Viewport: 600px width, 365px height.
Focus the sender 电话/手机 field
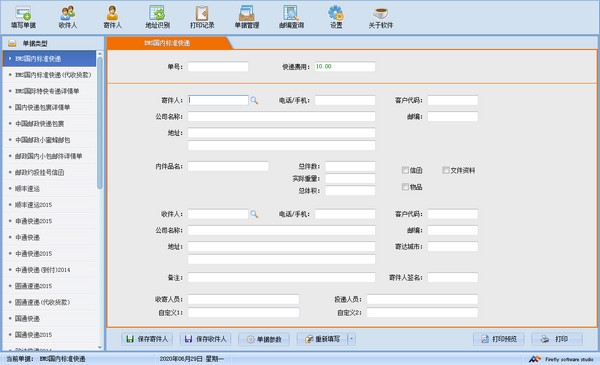(345, 100)
